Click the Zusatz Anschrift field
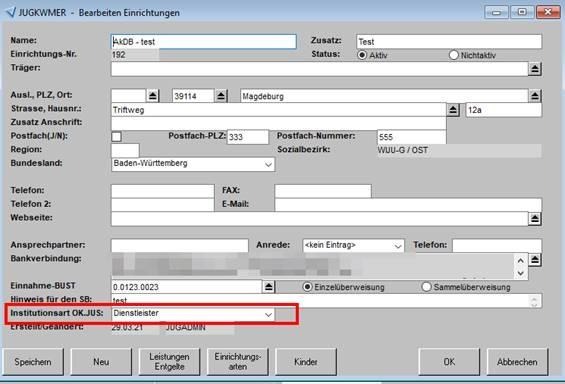Image resolution: width=565 pixels, height=384 pixels. [x=279, y=124]
